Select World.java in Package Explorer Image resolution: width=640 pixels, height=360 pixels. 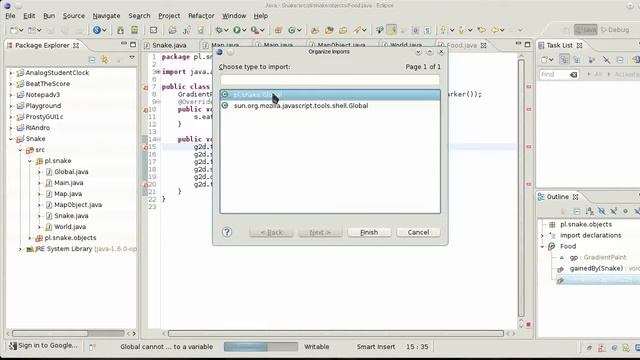tap(70, 227)
